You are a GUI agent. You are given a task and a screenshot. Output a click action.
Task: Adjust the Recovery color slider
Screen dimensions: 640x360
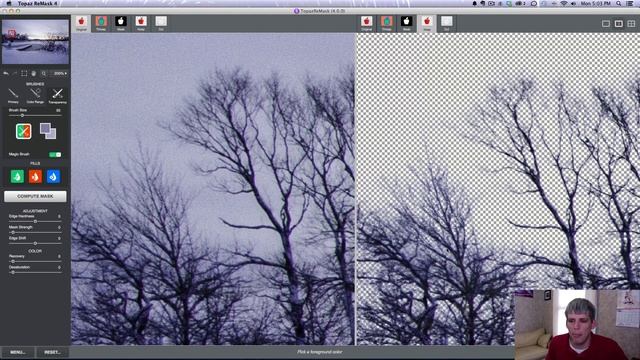(x=35, y=261)
